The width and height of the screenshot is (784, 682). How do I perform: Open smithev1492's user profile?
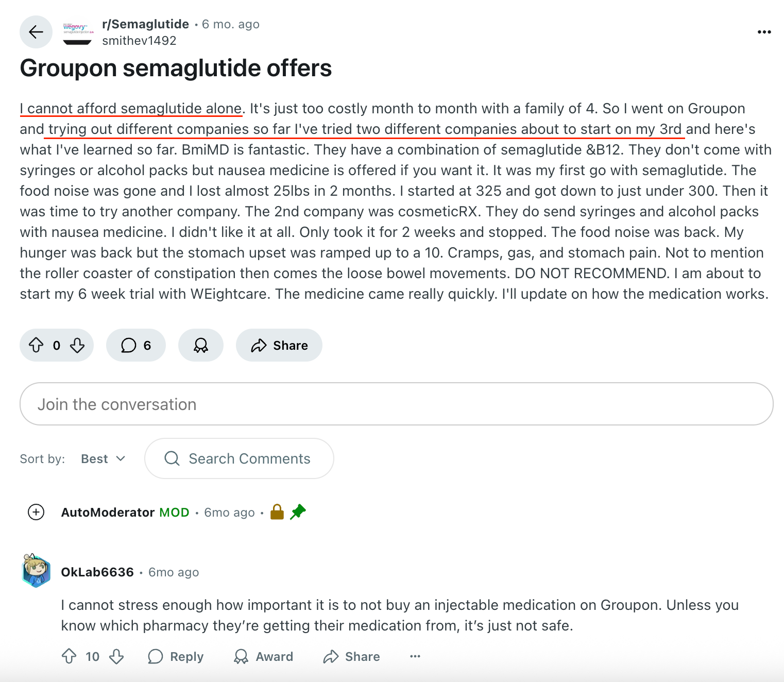pyautogui.click(x=139, y=41)
